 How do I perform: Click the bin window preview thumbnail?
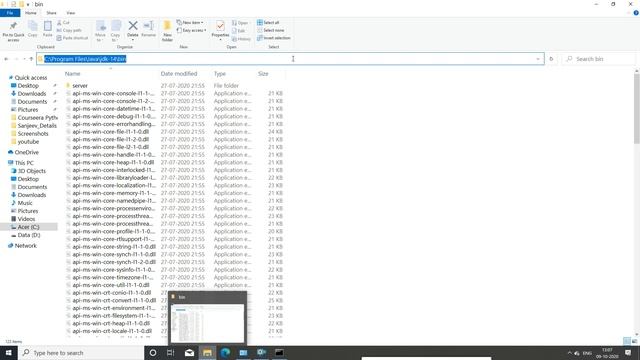coord(207,322)
